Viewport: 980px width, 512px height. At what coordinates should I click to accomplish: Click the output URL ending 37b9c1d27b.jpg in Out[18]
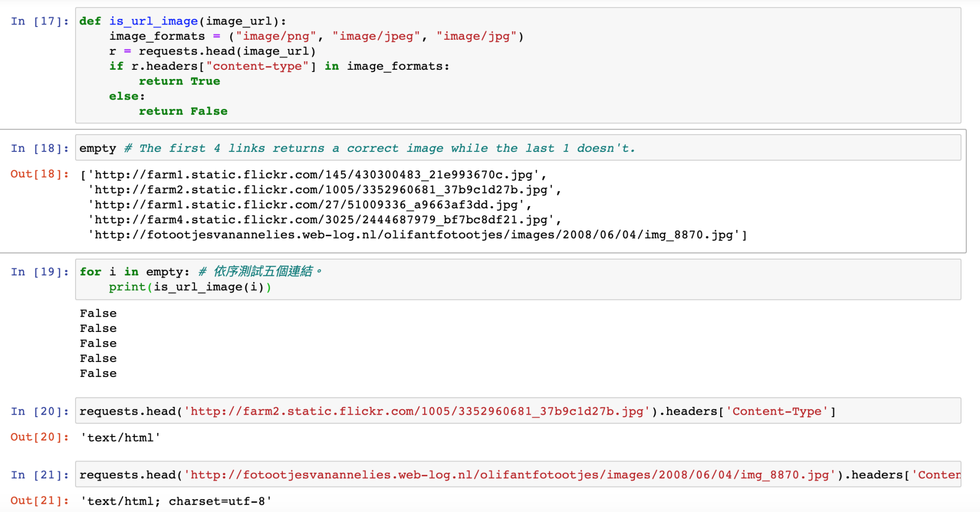pyautogui.click(x=321, y=190)
